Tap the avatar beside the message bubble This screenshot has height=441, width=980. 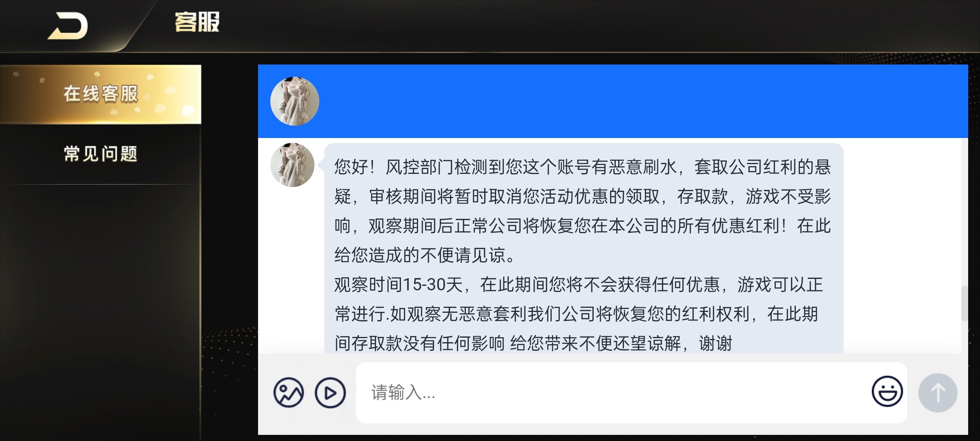[292, 165]
